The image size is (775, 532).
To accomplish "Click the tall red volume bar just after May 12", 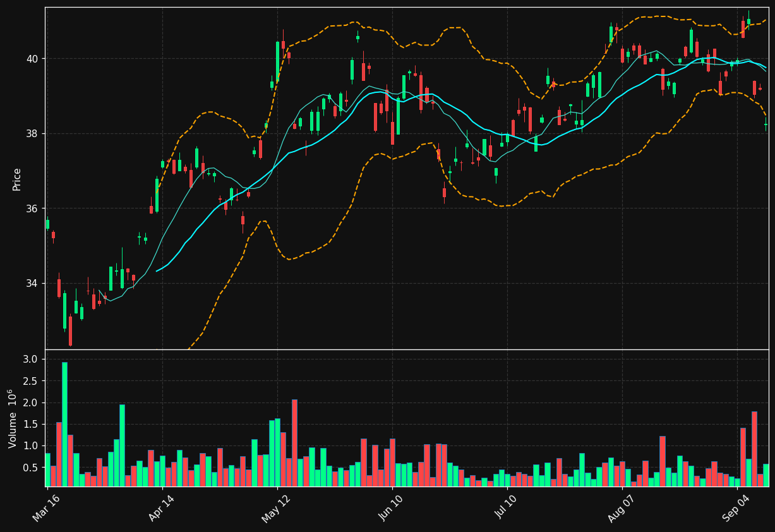I will coord(294,443).
